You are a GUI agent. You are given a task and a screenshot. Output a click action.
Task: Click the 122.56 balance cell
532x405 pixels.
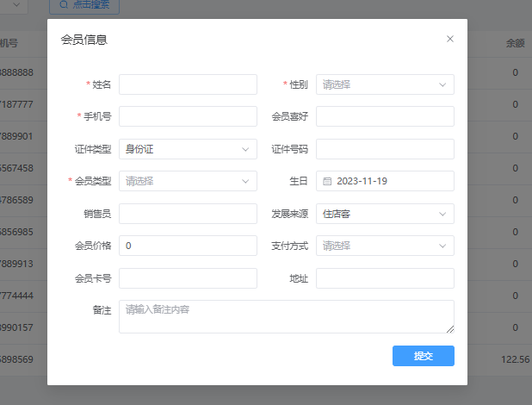515,359
